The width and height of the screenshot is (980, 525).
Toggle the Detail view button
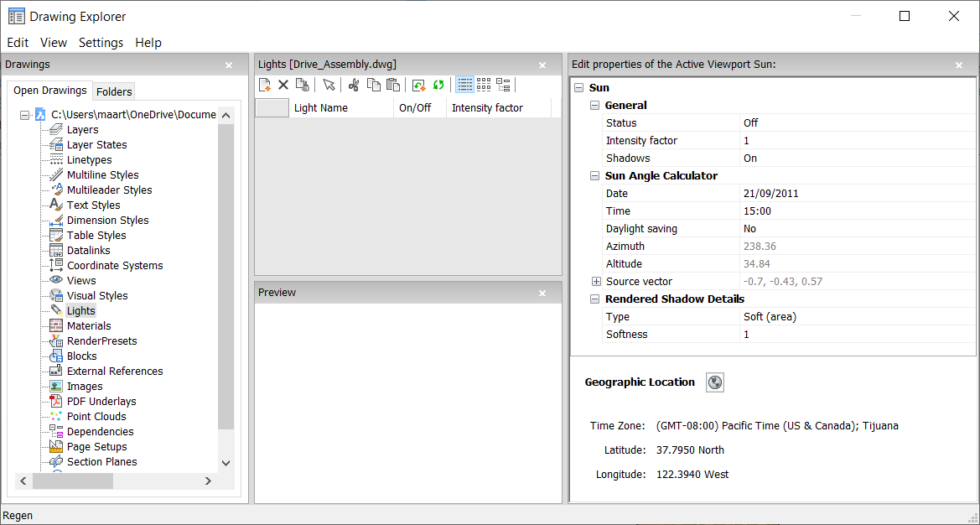[x=464, y=85]
